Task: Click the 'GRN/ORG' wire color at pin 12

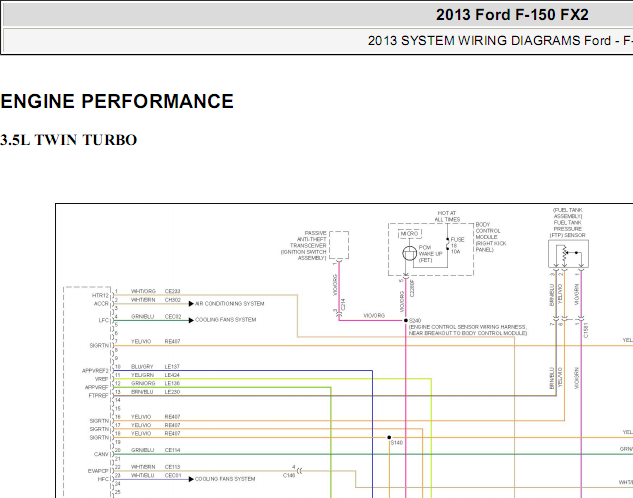Action: point(143,383)
